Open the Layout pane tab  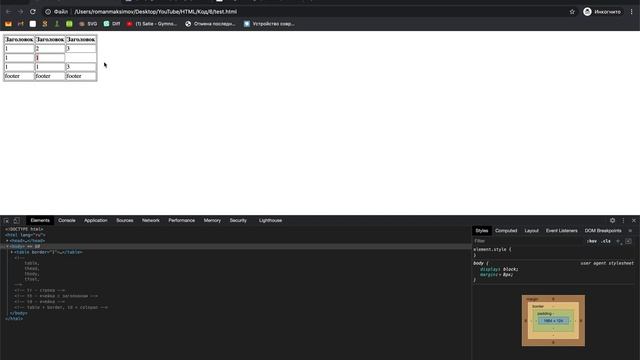click(531, 231)
